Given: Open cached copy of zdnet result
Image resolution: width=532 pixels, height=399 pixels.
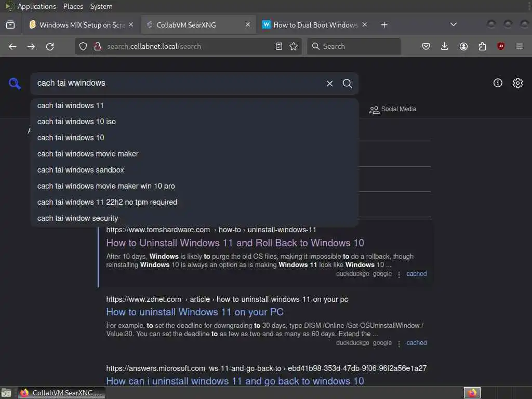Looking at the screenshot, I should coord(416,343).
